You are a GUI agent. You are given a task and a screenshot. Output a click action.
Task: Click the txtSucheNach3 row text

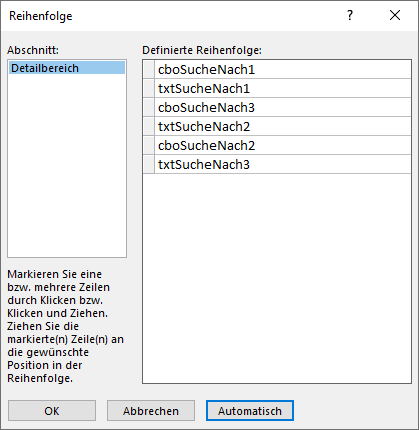tap(204, 165)
